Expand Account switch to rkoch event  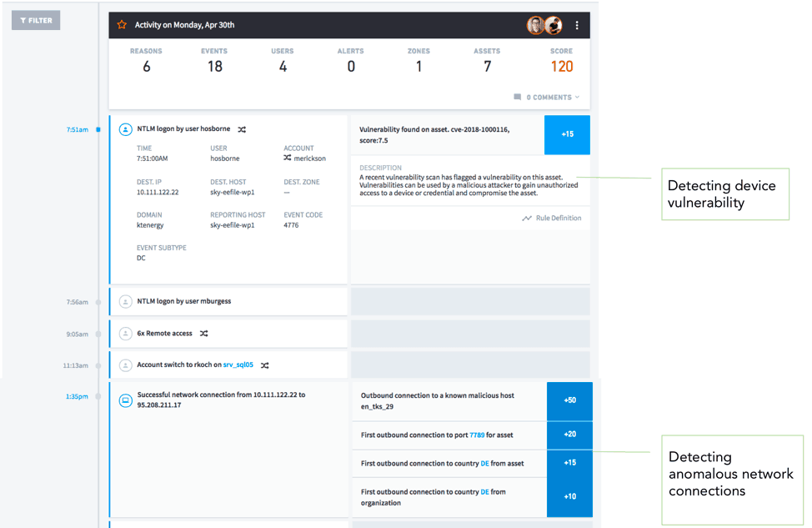228,365
